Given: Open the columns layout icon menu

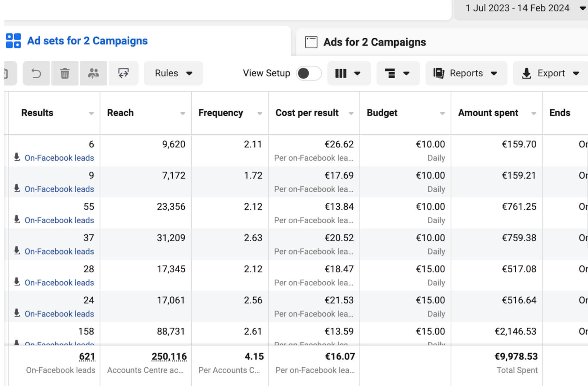Looking at the screenshot, I should [x=349, y=73].
